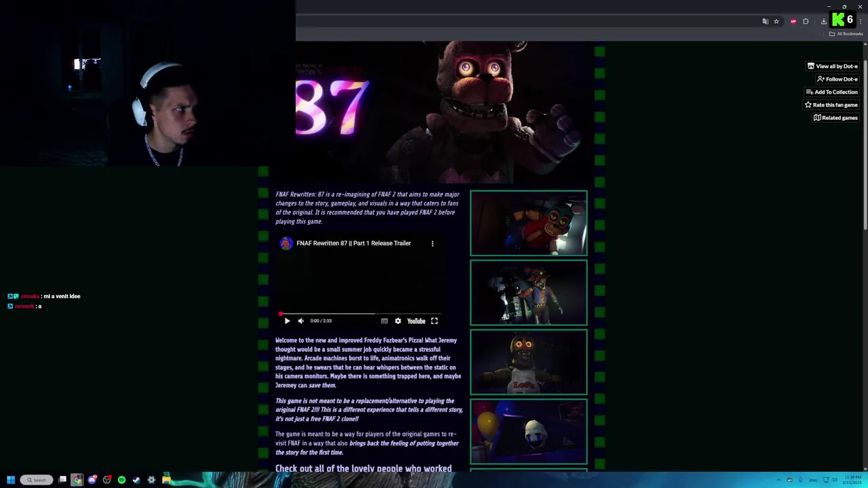Click View all by Dot-e
Image resolution: width=868 pixels, height=488 pixels.
point(832,66)
